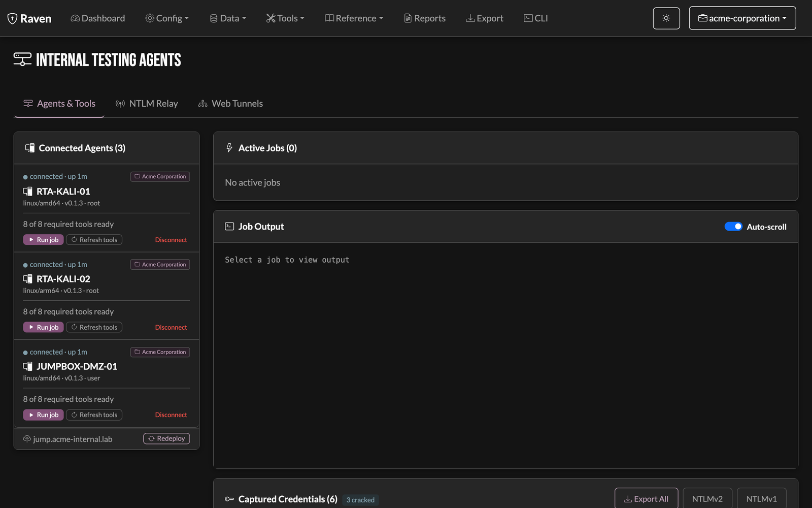Filter credentials by NTLMv2
Viewport: 812px width, 508px height.
click(707, 499)
